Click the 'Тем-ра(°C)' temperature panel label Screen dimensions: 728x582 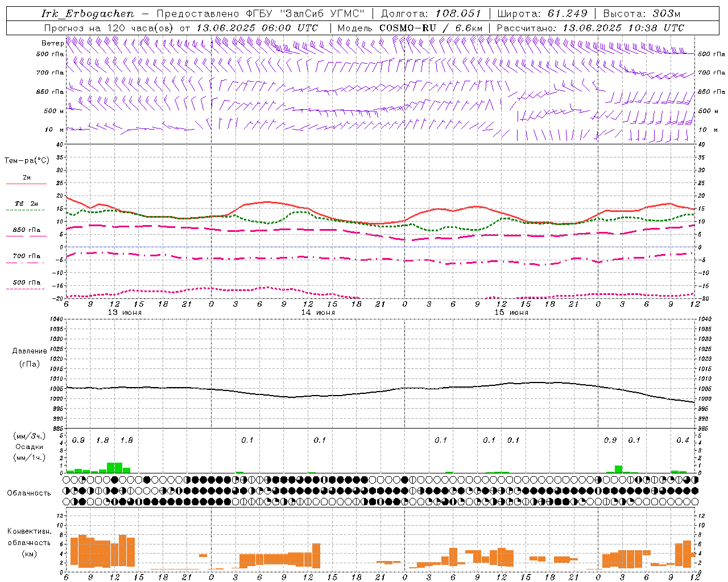(x=27, y=161)
